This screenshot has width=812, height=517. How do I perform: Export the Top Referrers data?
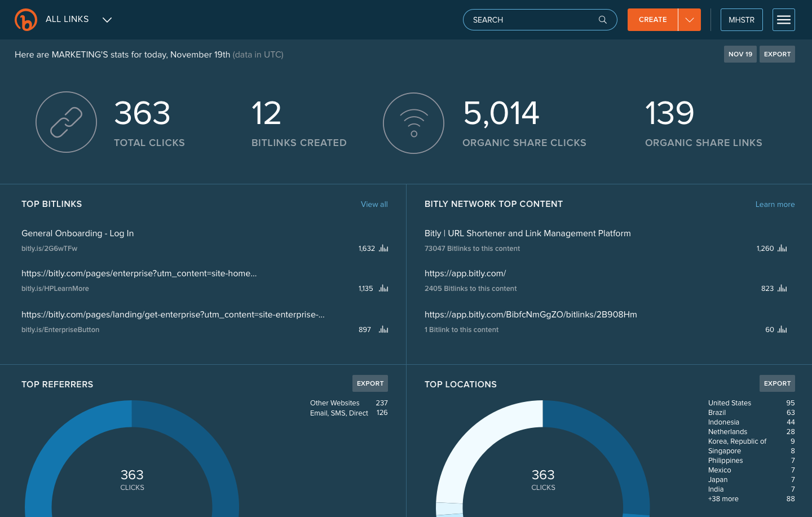pyautogui.click(x=370, y=383)
